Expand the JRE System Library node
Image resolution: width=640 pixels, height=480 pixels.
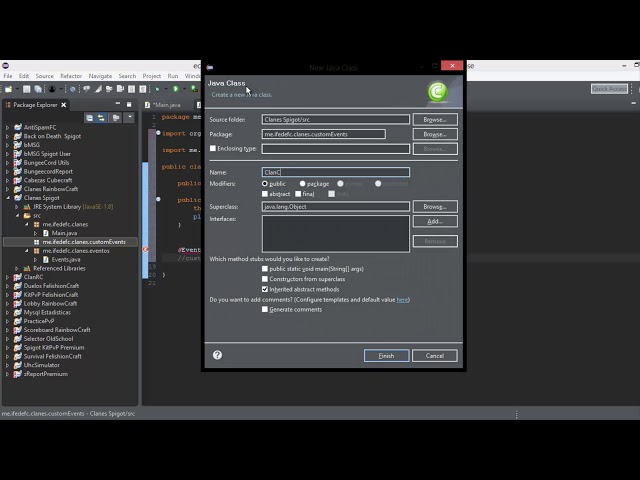[17, 207]
